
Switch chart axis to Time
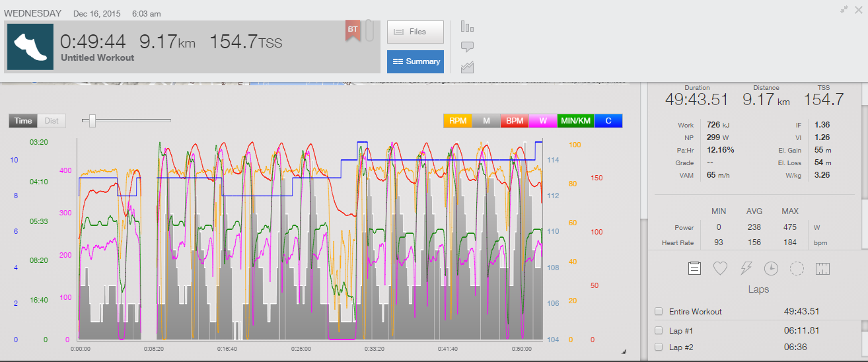coord(23,121)
